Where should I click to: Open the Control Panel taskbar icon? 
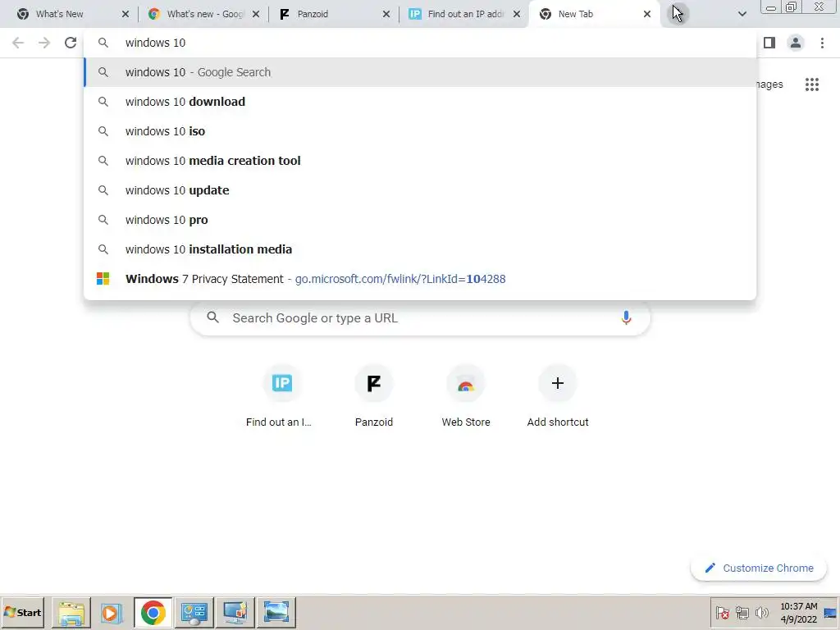tap(194, 612)
